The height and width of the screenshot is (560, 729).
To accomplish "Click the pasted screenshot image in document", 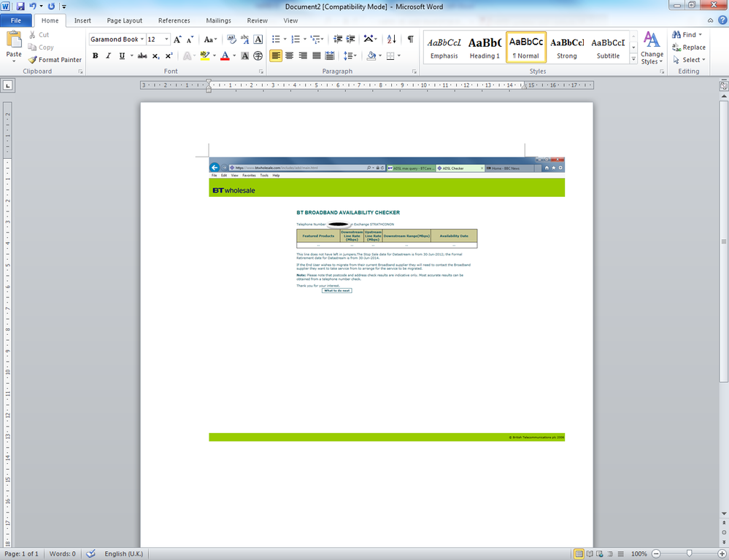I will coord(387,299).
